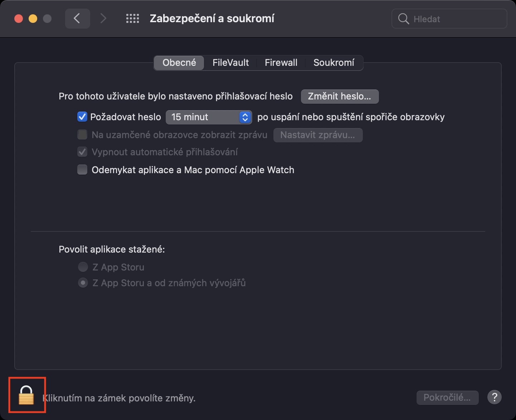Select the Z App Storu radio option
516x420 pixels.
83,267
